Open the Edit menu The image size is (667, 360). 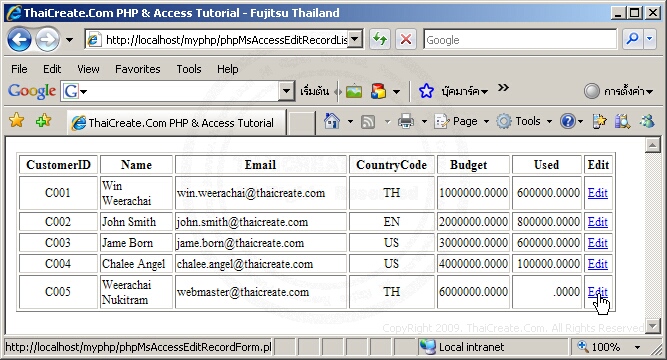pos(52,69)
